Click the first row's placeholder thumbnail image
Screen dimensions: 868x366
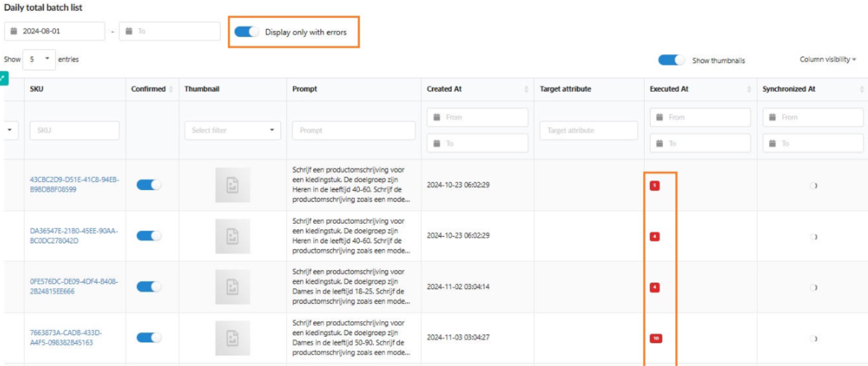(233, 185)
